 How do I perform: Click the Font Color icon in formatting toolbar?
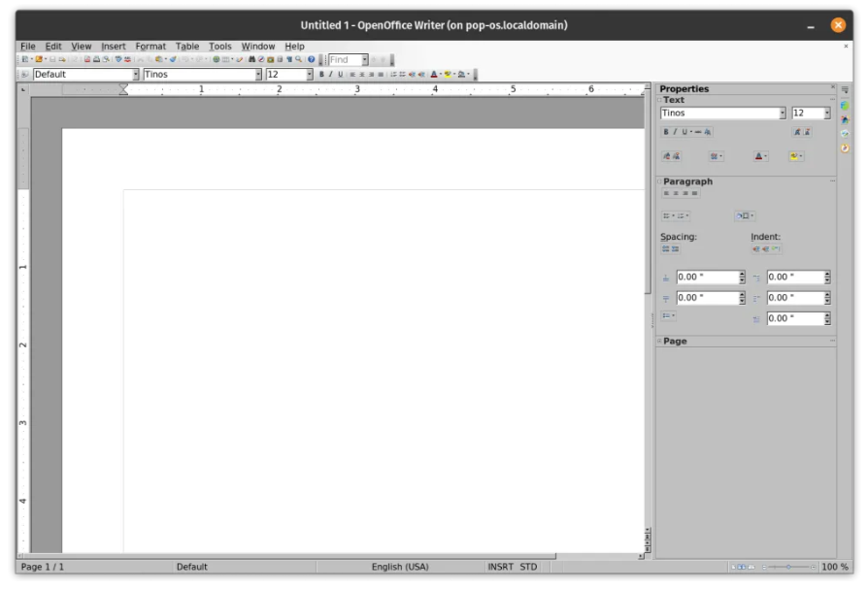click(x=434, y=74)
